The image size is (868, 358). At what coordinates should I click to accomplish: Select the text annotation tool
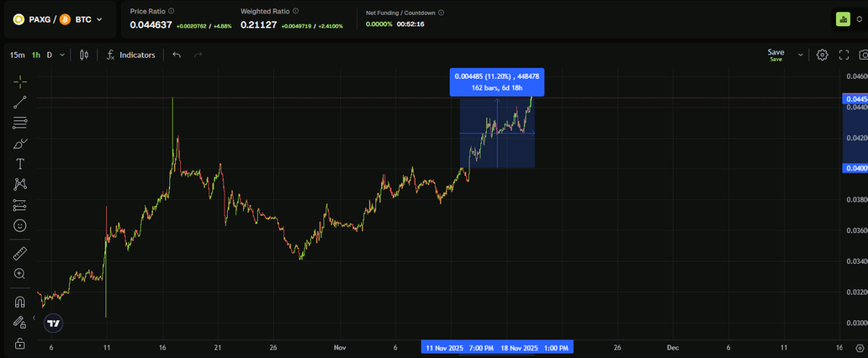[x=20, y=164]
